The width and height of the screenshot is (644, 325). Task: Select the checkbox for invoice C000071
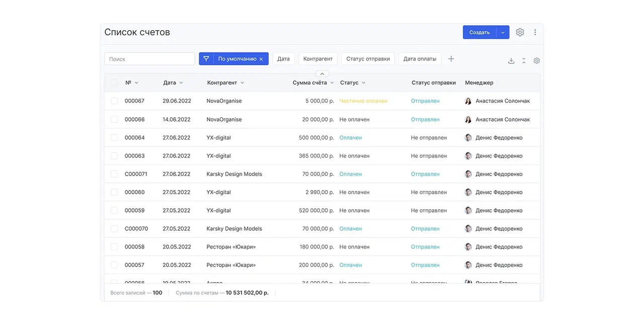tap(114, 174)
